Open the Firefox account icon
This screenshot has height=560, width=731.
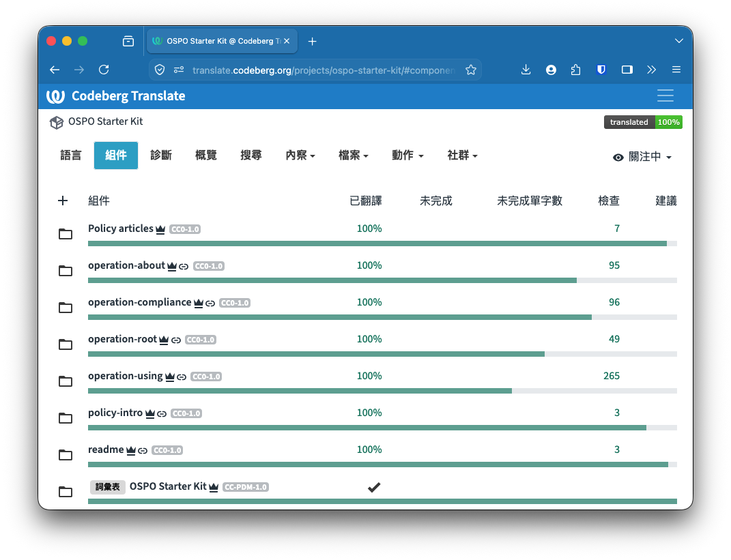551,70
